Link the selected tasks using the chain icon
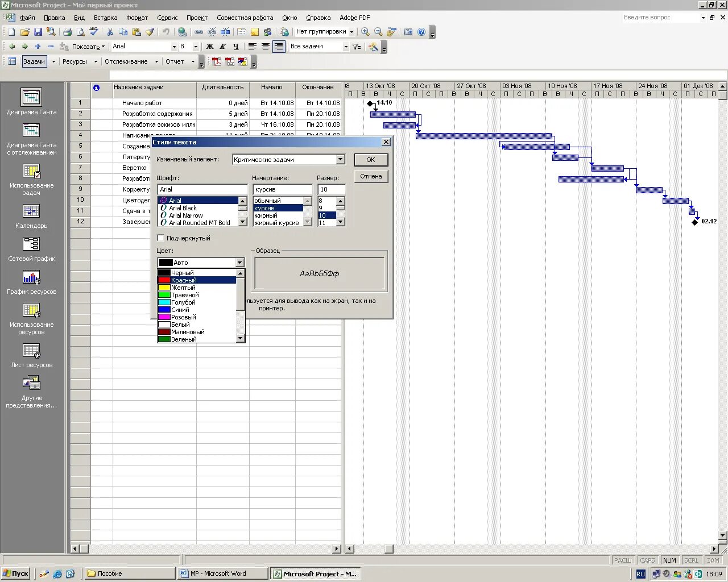The width and height of the screenshot is (728, 582). point(198,32)
